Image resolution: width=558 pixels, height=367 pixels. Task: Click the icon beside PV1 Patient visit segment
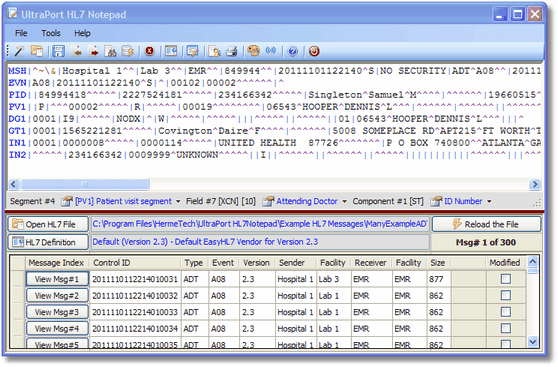67,201
